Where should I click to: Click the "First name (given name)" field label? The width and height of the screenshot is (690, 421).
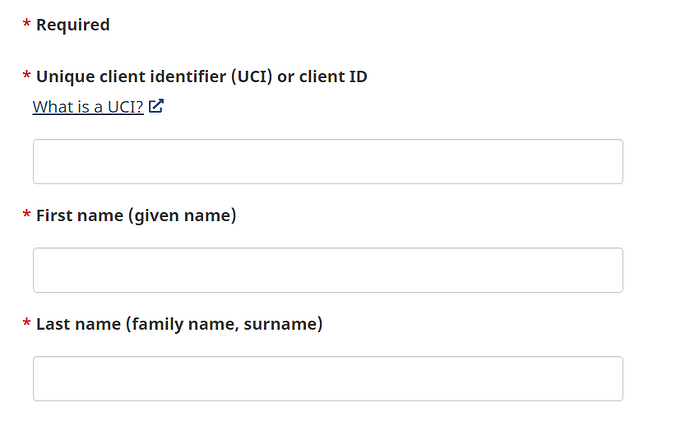[136, 215]
